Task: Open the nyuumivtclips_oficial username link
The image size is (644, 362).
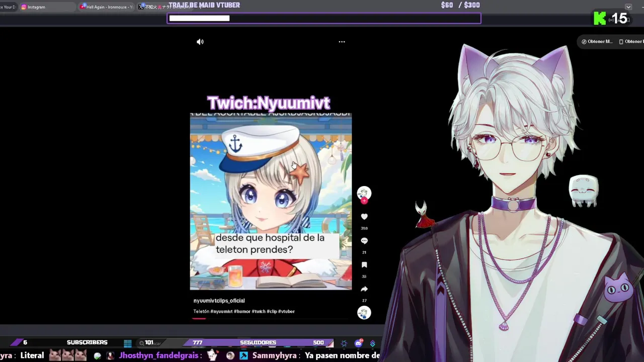Action: 219,301
